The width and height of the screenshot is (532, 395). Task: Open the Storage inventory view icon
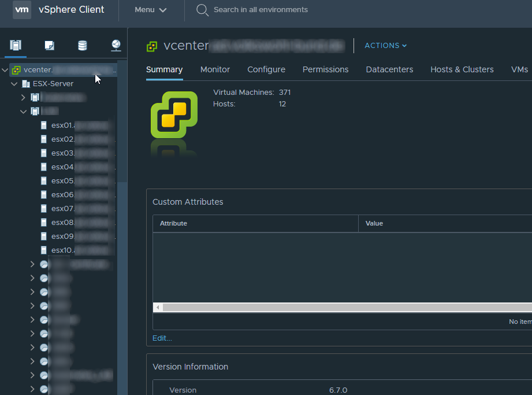coord(83,45)
